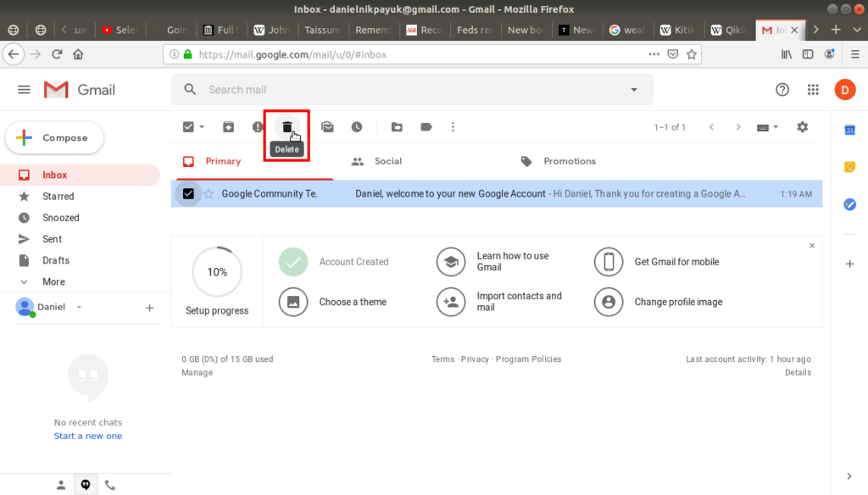Delete the selected email with trash icon
This screenshot has height=495, width=868.
tap(287, 127)
